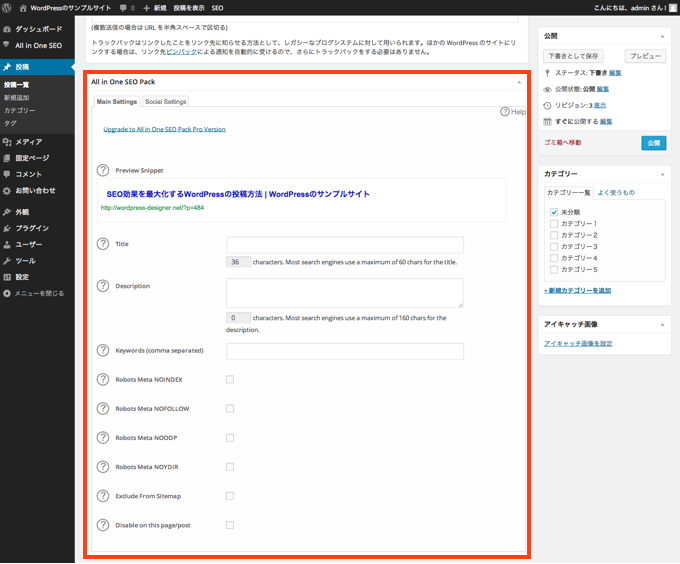Click Upgrade to All in One SEO Pack Pro link
The image size is (680, 564).
(164, 129)
